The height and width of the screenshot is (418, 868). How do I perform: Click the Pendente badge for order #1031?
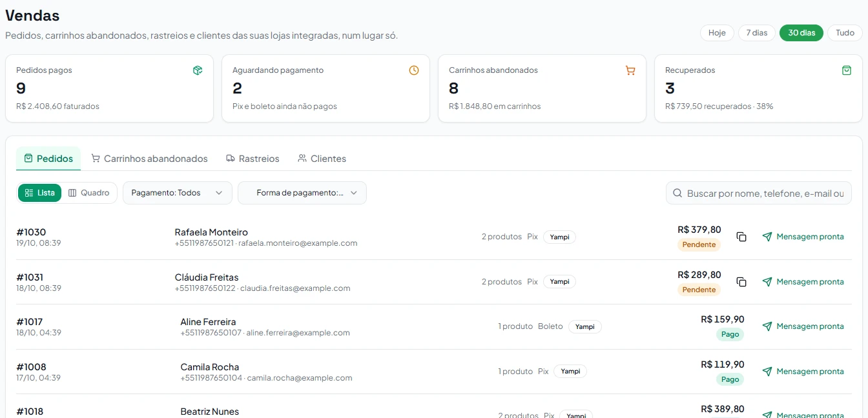pyautogui.click(x=699, y=290)
